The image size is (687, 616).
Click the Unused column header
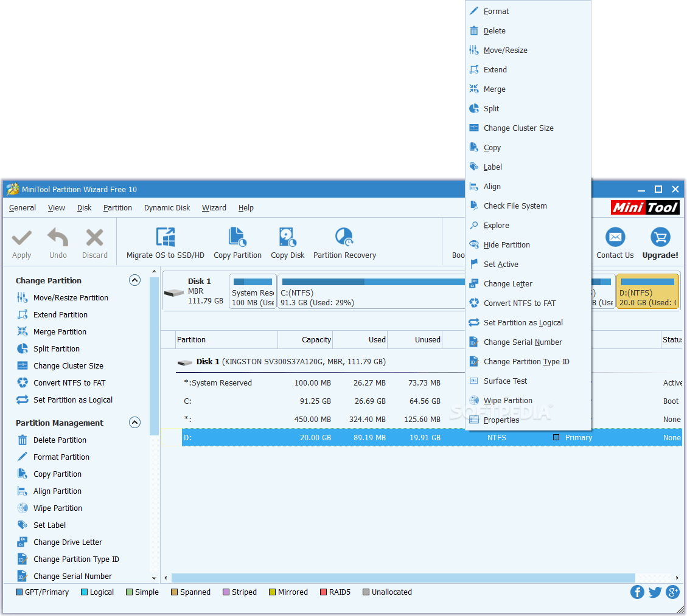tap(415, 340)
